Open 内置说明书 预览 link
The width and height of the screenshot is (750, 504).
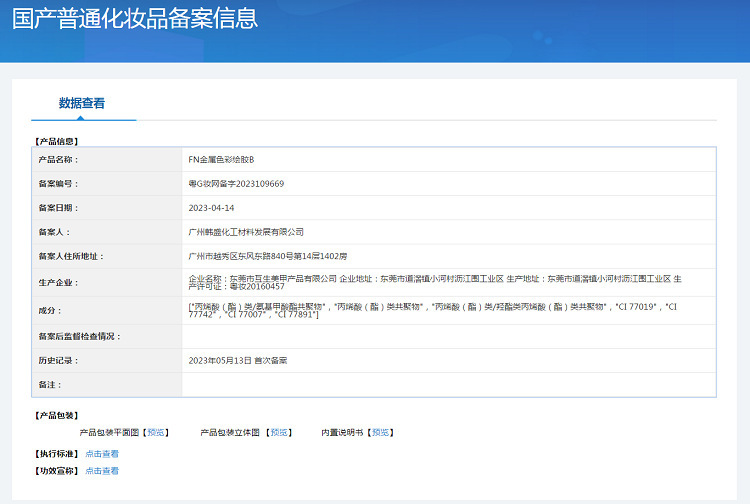point(381,432)
